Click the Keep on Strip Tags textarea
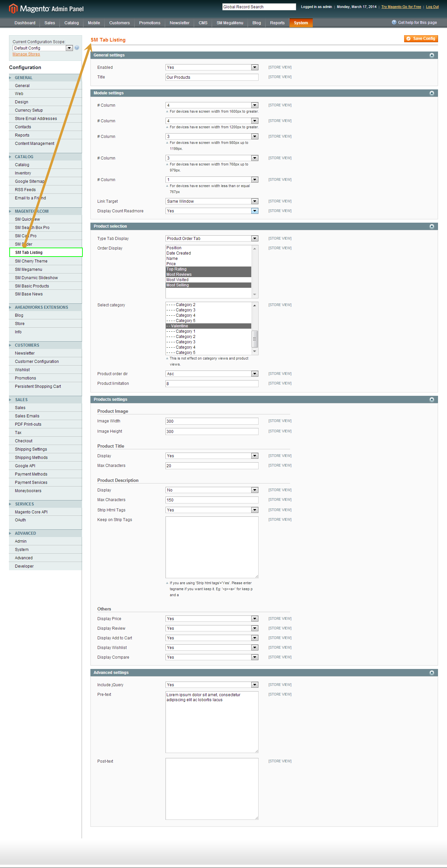 212,547
